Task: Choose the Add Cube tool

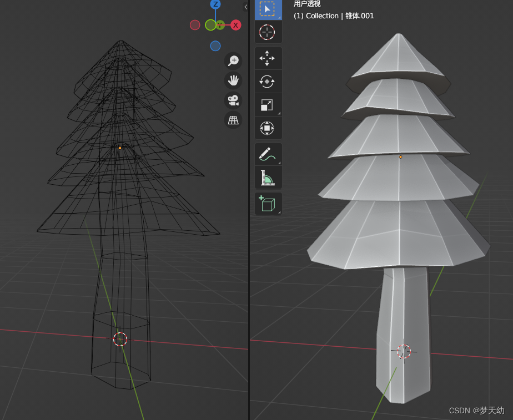Action: pyautogui.click(x=268, y=204)
